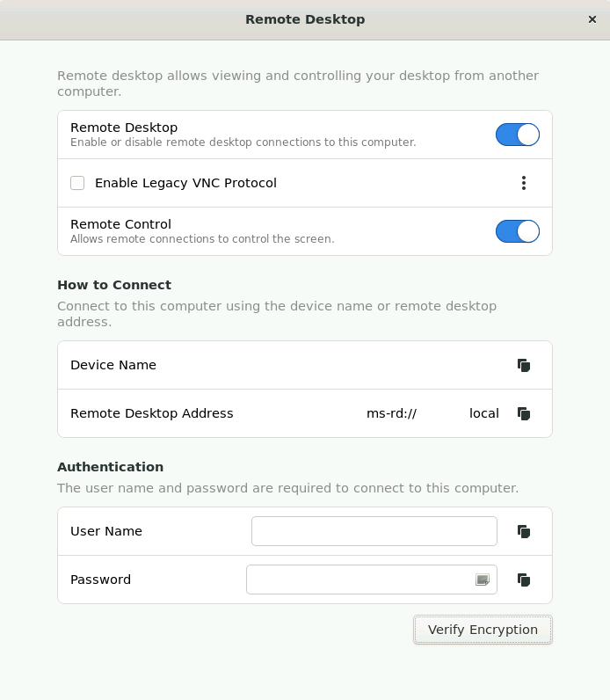Close the Remote Desktop window
This screenshot has width=610, height=700.
pos(592,19)
